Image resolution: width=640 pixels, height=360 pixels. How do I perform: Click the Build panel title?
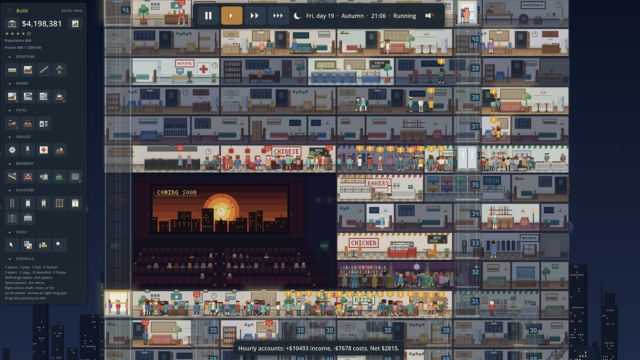[22, 11]
